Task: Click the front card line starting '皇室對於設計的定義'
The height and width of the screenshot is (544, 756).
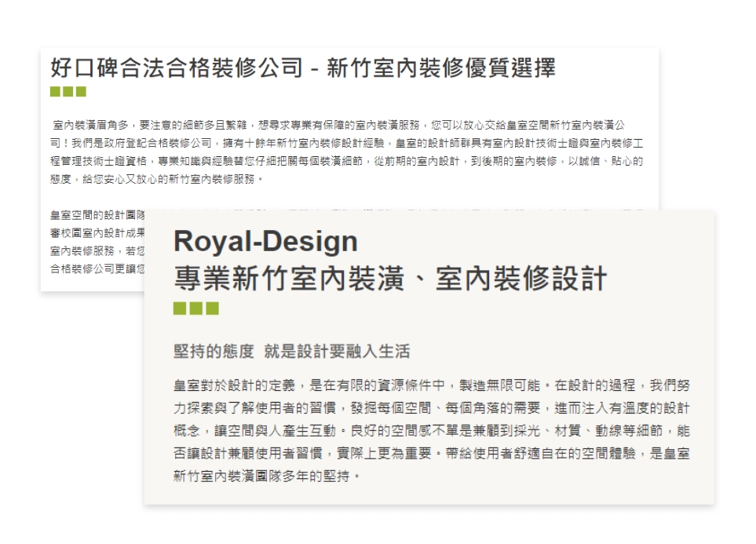Action: pos(432,385)
